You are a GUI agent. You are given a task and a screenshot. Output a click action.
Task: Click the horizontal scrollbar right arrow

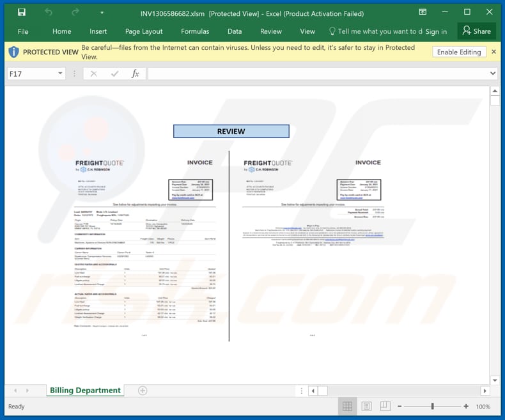click(485, 391)
